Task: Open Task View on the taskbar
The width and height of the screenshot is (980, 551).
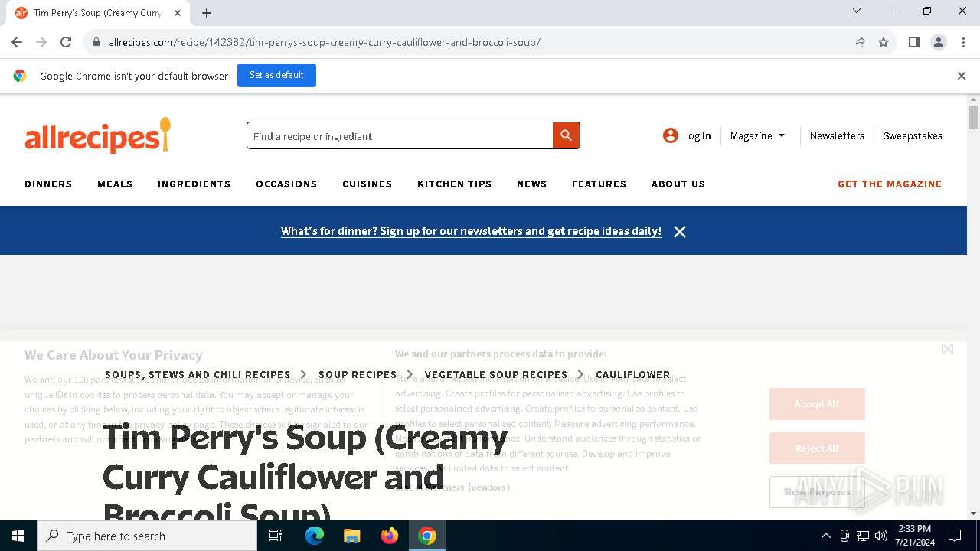Action: [x=276, y=536]
